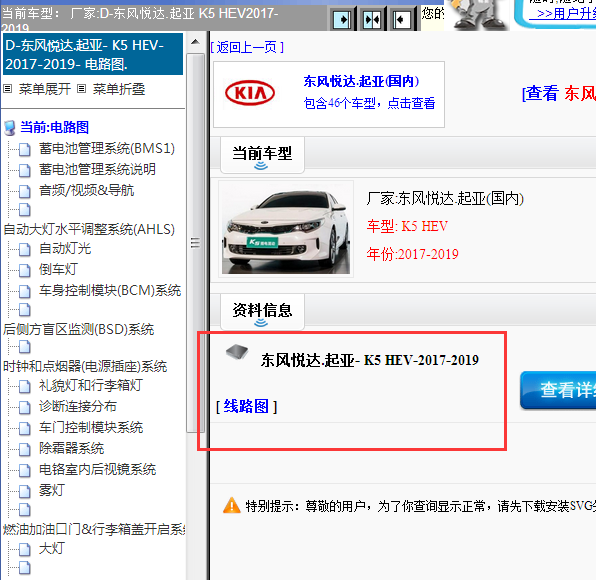Switch to the 资料信息 tab

262,312
